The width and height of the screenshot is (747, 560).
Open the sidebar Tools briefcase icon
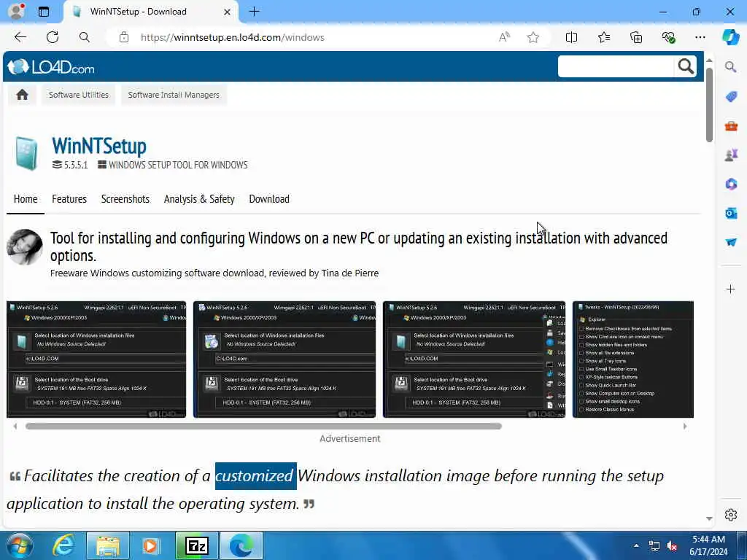pyautogui.click(x=731, y=125)
